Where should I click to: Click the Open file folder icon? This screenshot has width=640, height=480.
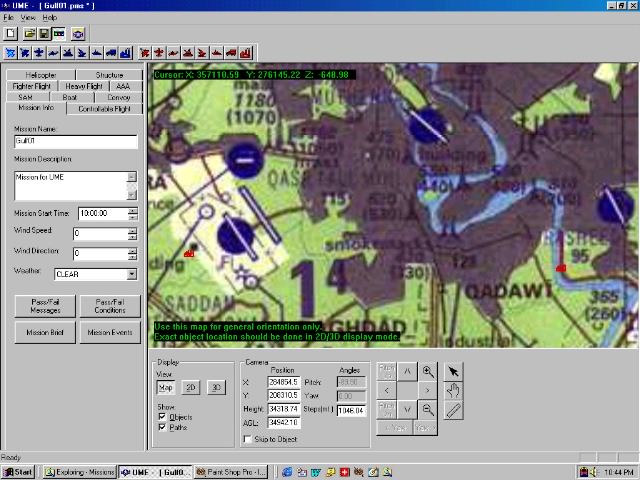(31, 34)
